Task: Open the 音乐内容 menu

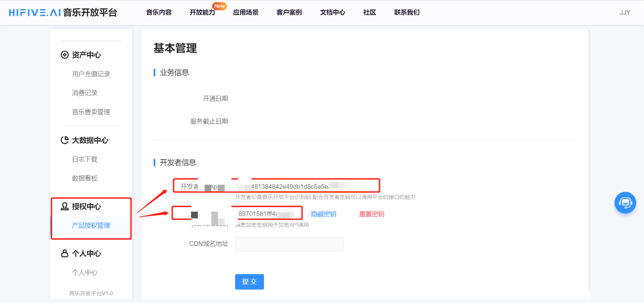Action: pos(159,12)
